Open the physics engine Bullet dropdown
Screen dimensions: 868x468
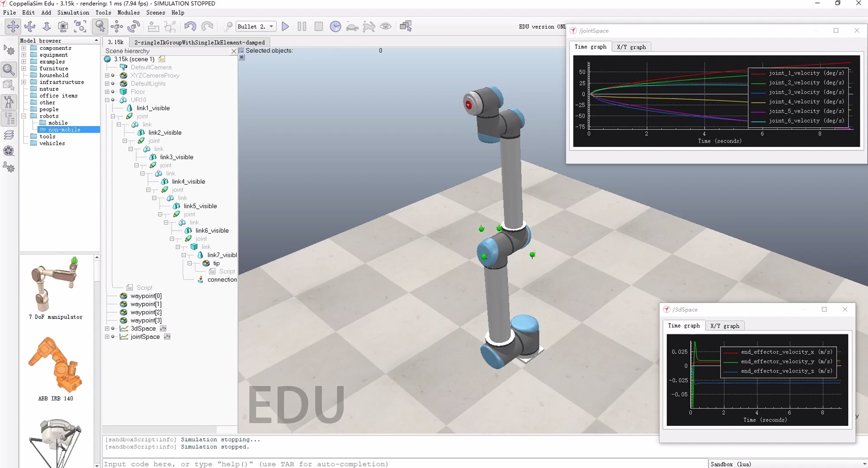(x=256, y=26)
